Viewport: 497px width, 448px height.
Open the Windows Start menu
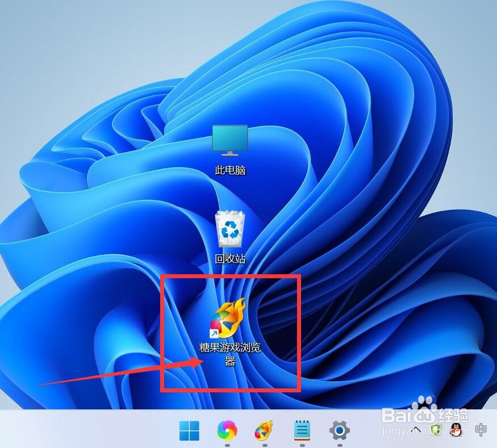[x=189, y=430]
